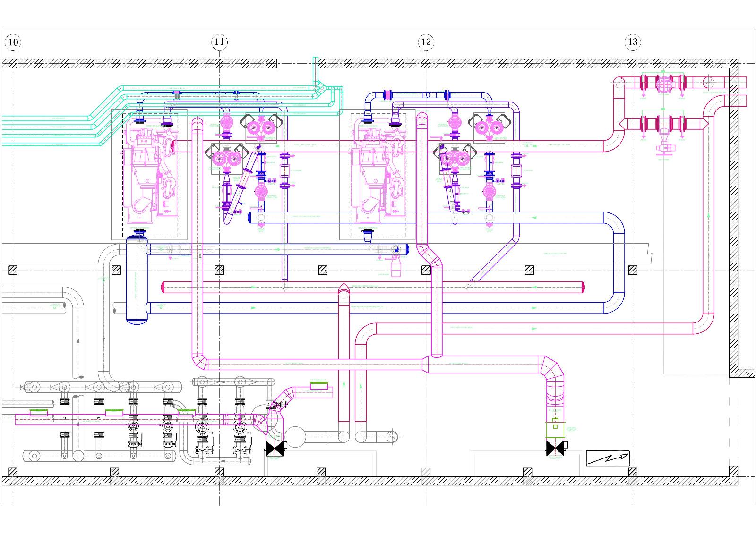
Task: Select the pointed crimson pipe cap mid-header
Action: 344,288
